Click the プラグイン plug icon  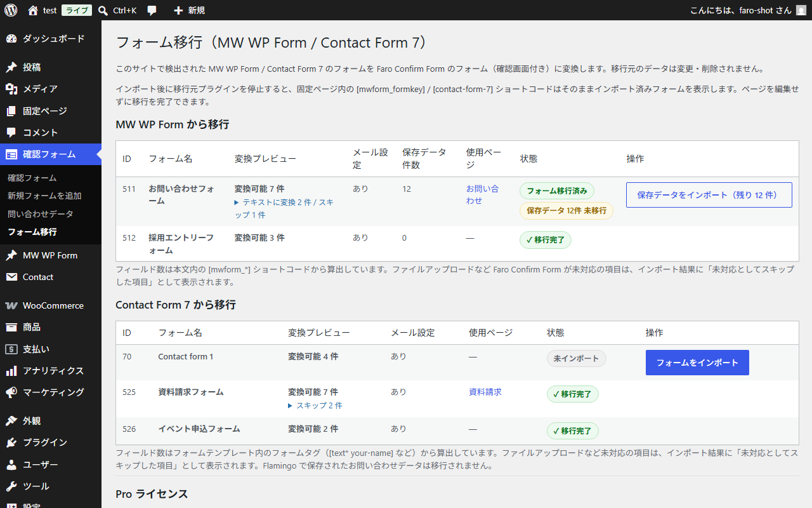pos(11,443)
